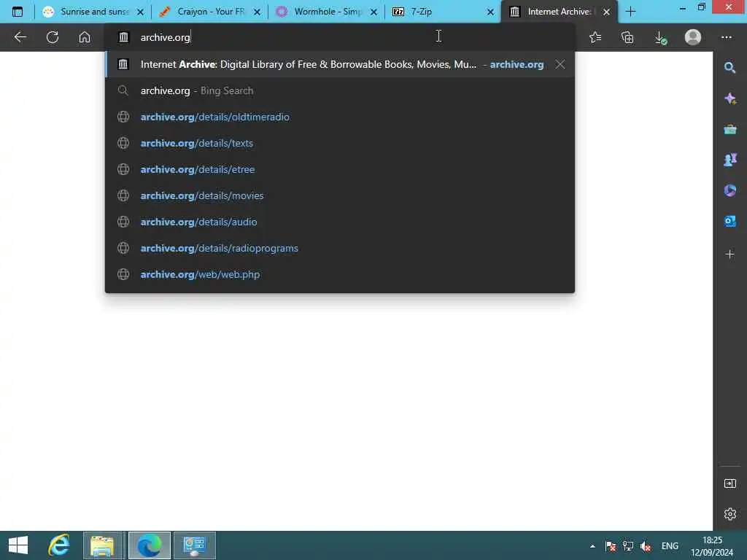The height and width of the screenshot is (560, 747).
Task: Open the sidebar Microsoft 365 icon
Action: [729, 190]
